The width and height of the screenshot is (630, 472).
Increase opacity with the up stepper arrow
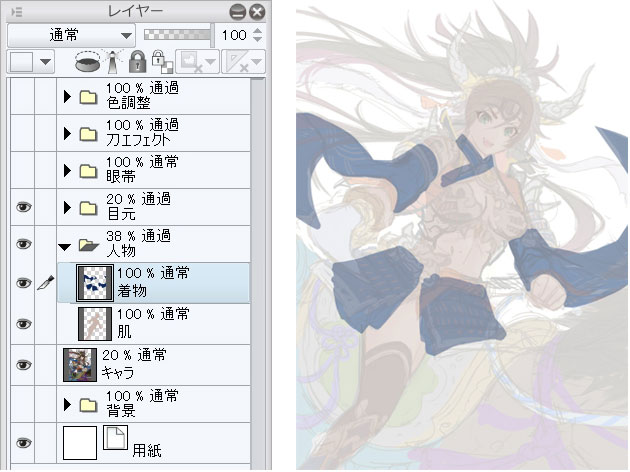257,31
